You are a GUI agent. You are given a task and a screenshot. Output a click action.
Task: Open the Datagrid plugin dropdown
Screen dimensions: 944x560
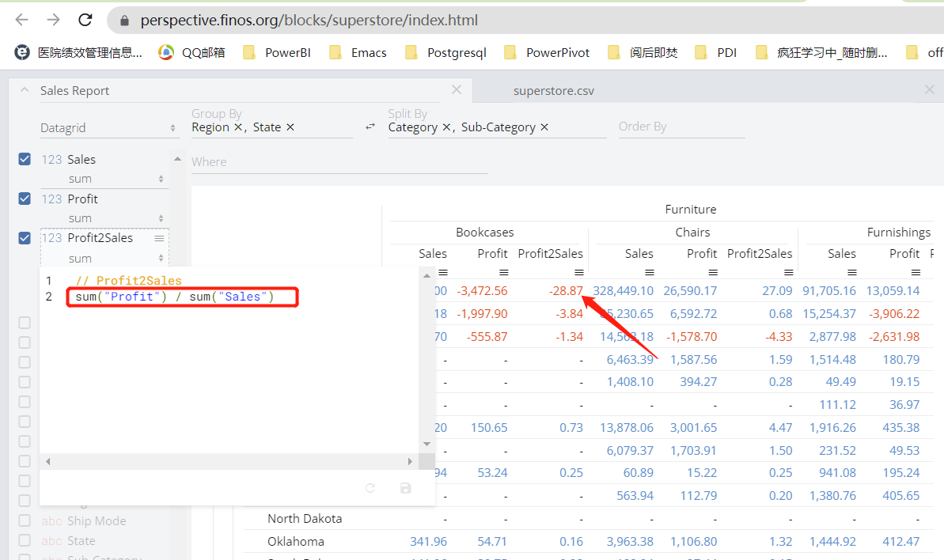(108, 128)
